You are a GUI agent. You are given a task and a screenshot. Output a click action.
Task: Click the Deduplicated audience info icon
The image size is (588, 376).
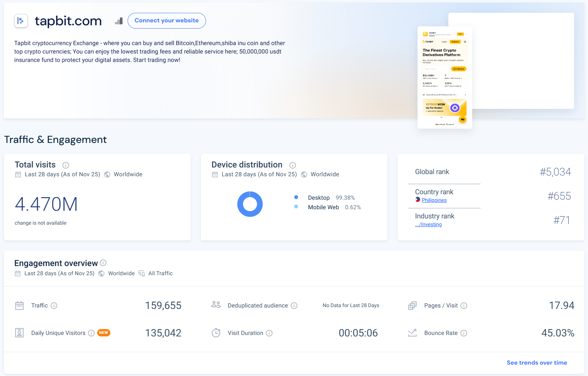pos(294,306)
